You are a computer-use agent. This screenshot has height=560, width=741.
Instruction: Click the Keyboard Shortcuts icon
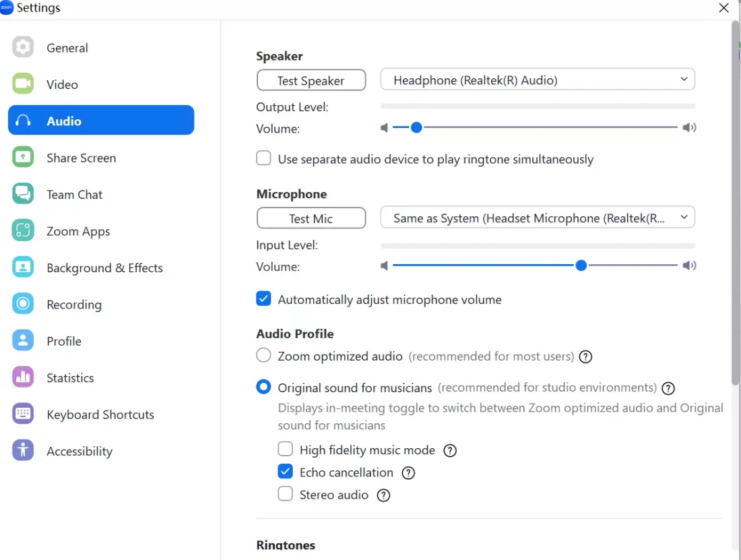(x=23, y=414)
